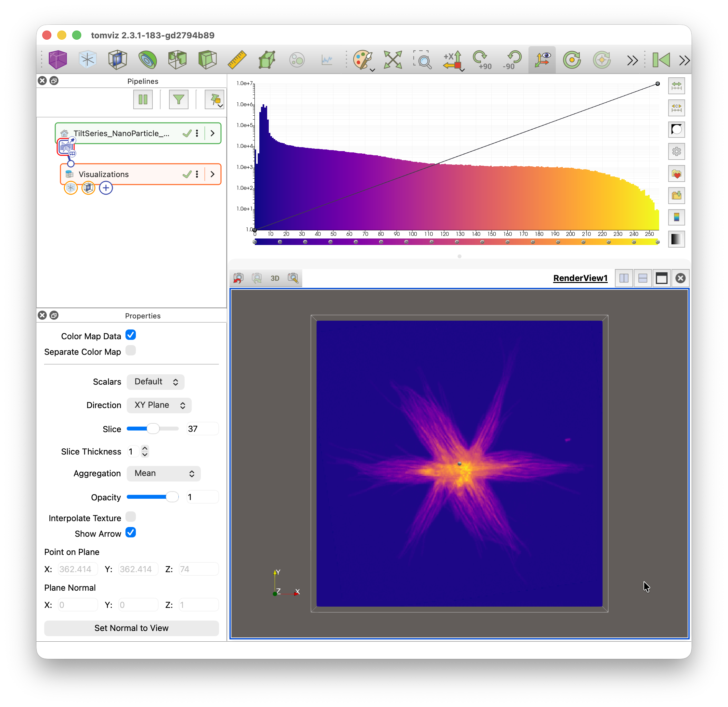
Task: Click the faded green target refresh icon
Action: (602, 60)
